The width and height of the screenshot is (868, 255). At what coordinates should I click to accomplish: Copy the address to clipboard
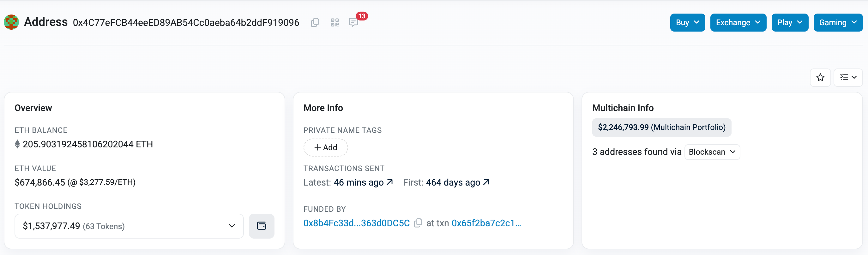(315, 23)
